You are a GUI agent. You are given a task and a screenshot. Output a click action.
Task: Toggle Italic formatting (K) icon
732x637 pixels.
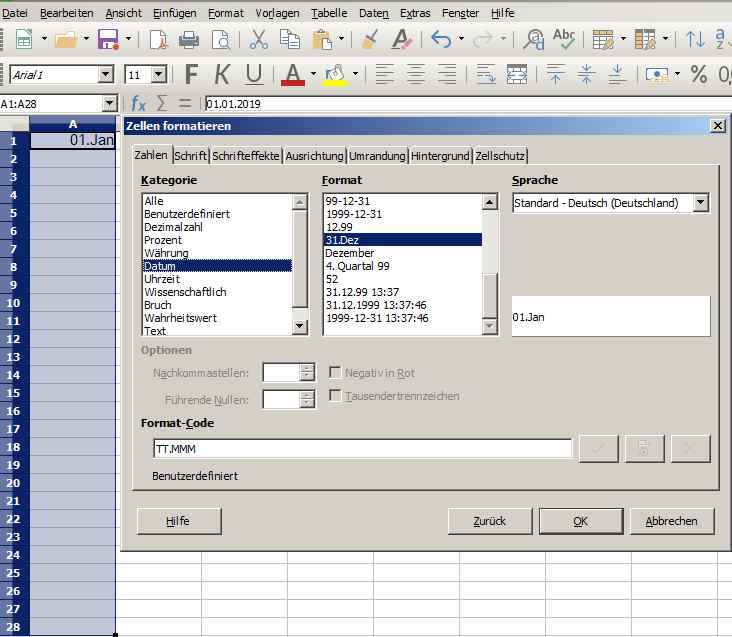222,75
